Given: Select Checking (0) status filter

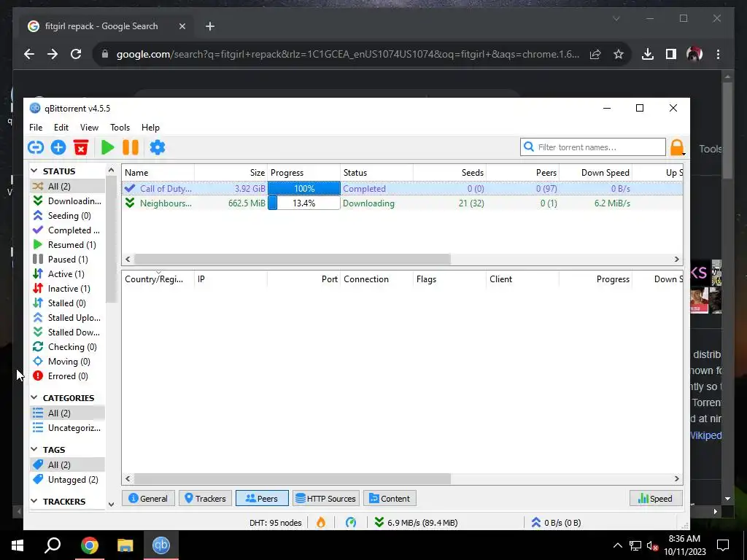Looking at the screenshot, I should (x=67, y=347).
